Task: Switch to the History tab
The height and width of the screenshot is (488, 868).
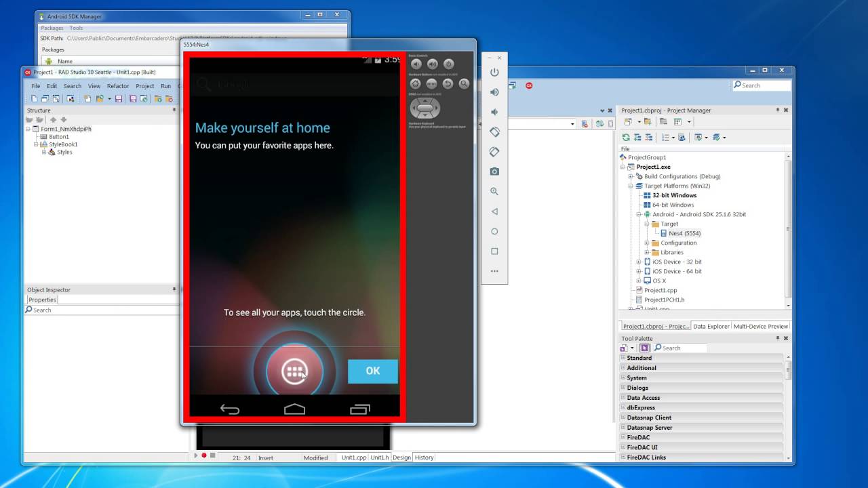Action: (424, 457)
